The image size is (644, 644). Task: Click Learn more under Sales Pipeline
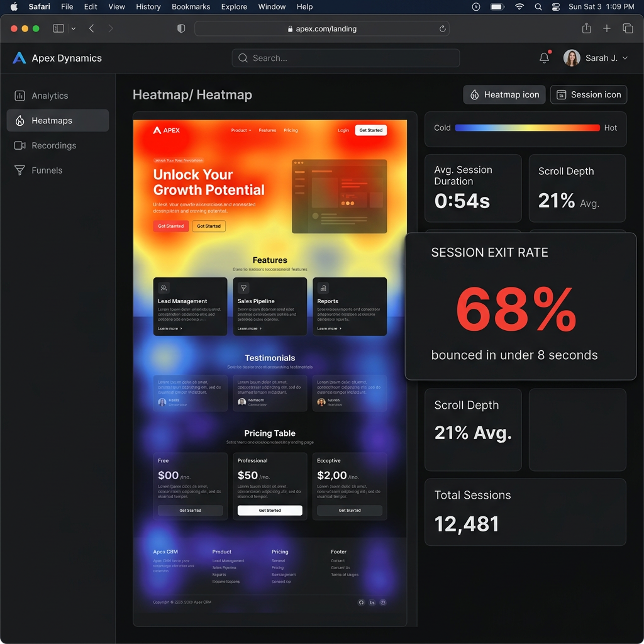250,328
